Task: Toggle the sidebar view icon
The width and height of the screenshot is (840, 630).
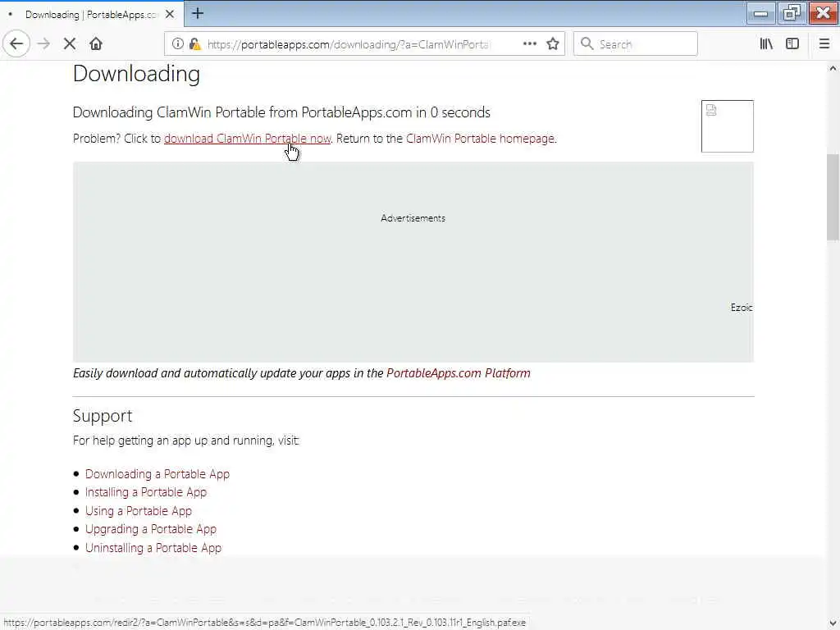Action: click(792, 44)
